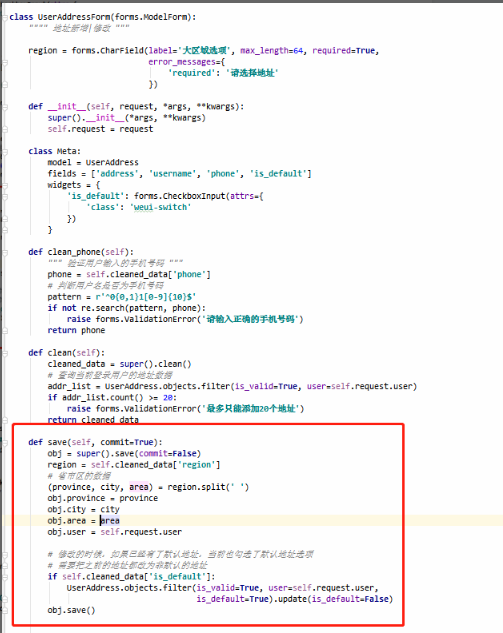Click 'forms.CheckboxInput(attrs={' text

pos(199,196)
